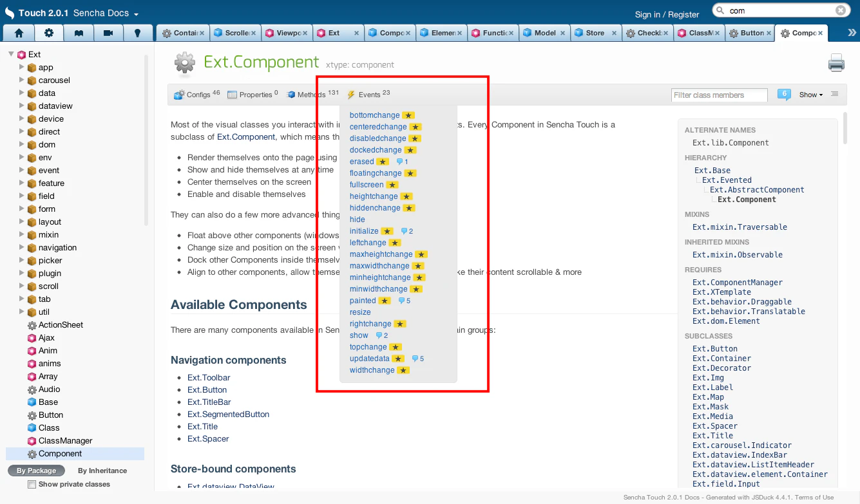Close the Store tab
The height and width of the screenshot is (504, 860).
(x=614, y=33)
